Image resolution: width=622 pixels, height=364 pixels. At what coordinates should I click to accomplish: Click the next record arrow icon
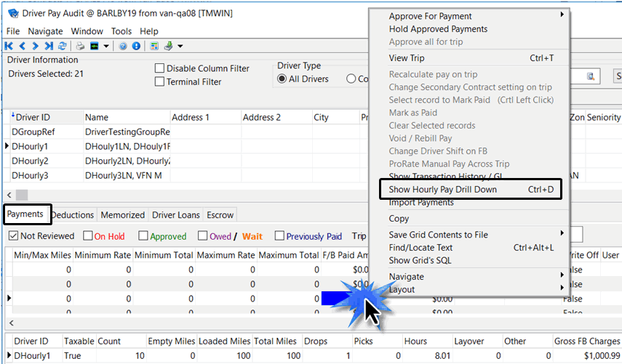35,46
